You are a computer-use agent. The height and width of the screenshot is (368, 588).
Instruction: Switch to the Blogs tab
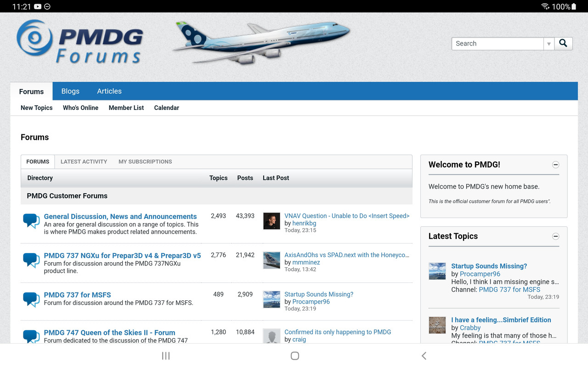[70, 91]
